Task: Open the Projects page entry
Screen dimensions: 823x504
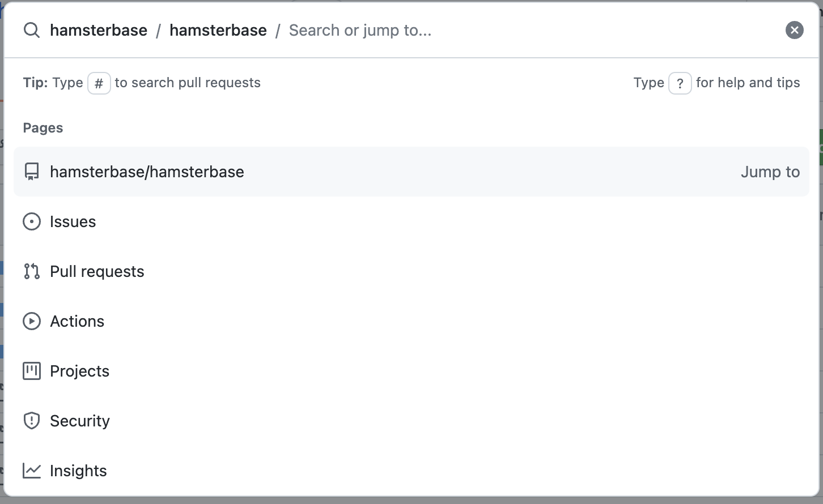Action: (79, 371)
